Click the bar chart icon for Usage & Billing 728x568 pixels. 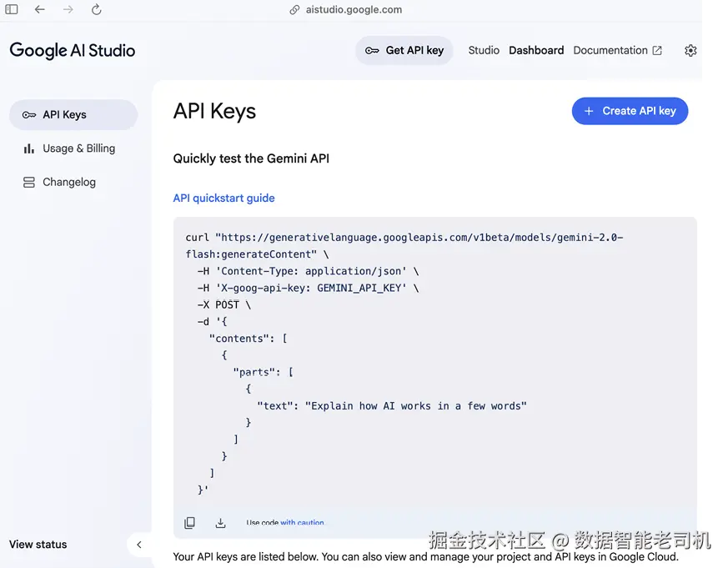(x=29, y=148)
